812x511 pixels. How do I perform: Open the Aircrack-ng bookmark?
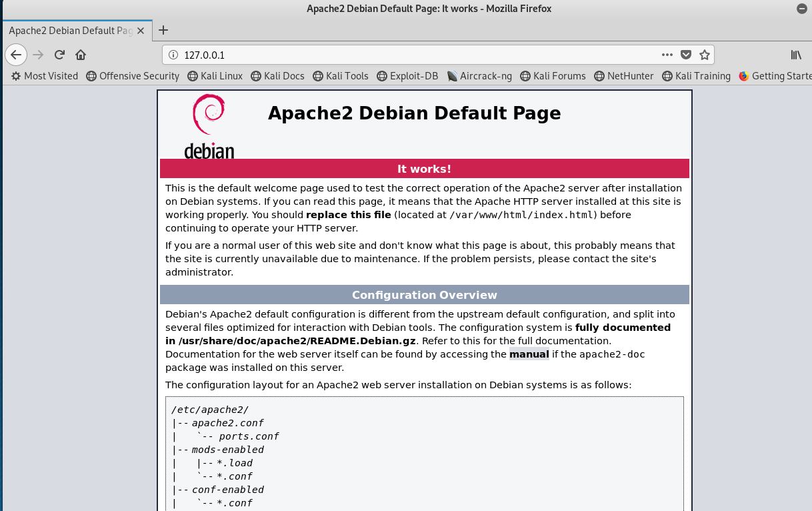pyautogui.click(x=479, y=76)
